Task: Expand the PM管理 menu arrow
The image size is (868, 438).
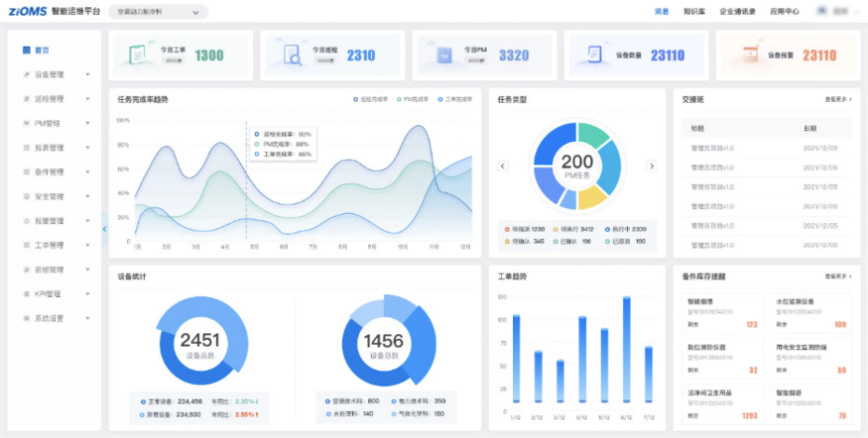Action: point(88,123)
